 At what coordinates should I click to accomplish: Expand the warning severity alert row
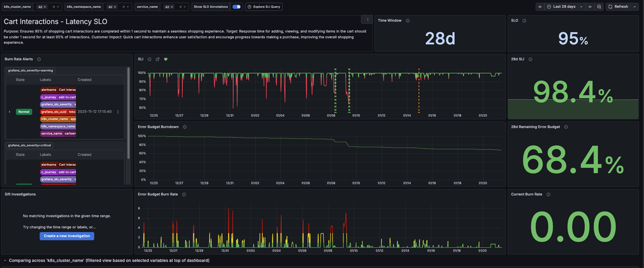(x=9, y=112)
